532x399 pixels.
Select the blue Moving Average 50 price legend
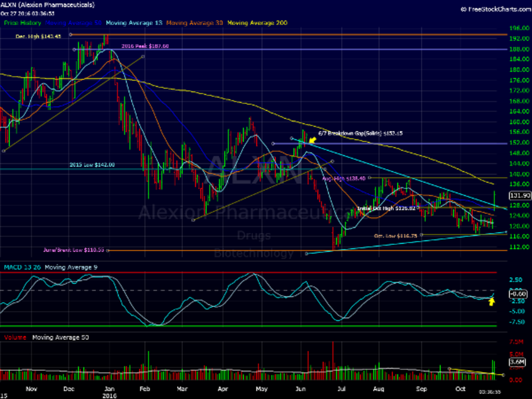pyautogui.click(x=73, y=23)
